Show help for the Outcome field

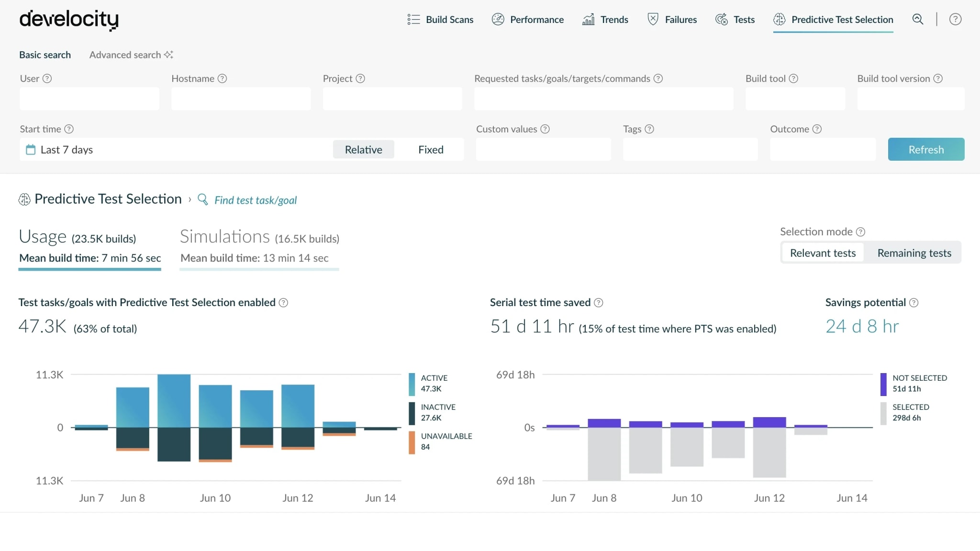pos(817,129)
